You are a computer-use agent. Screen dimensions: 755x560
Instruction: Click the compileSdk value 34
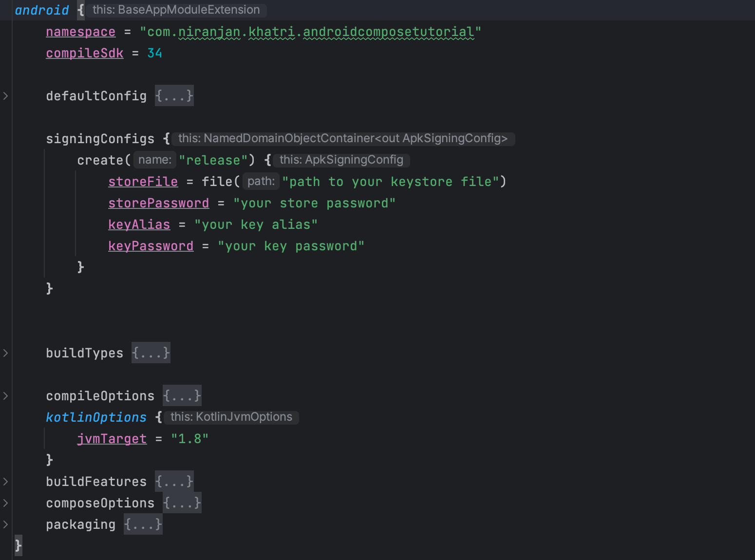point(155,53)
